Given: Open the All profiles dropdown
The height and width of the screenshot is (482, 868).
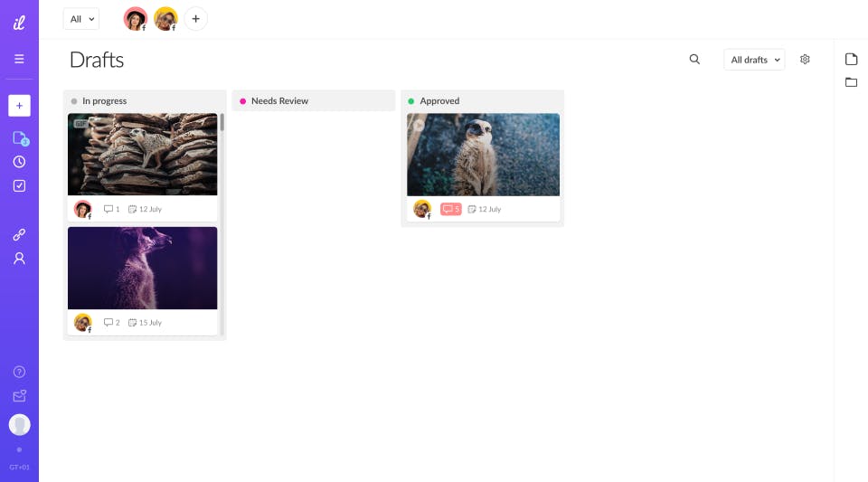Looking at the screenshot, I should click(81, 19).
